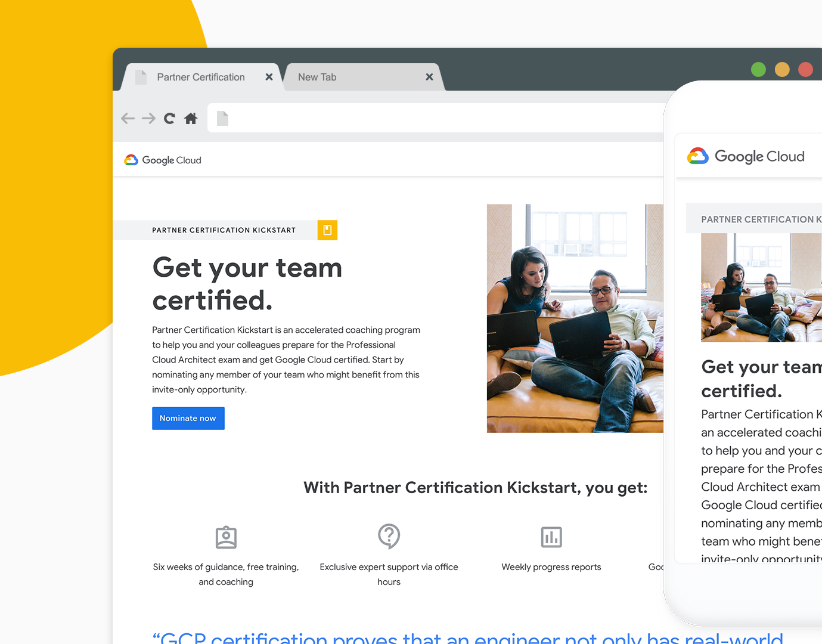
Task: Click the browser address bar field
Action: (435, 118)
